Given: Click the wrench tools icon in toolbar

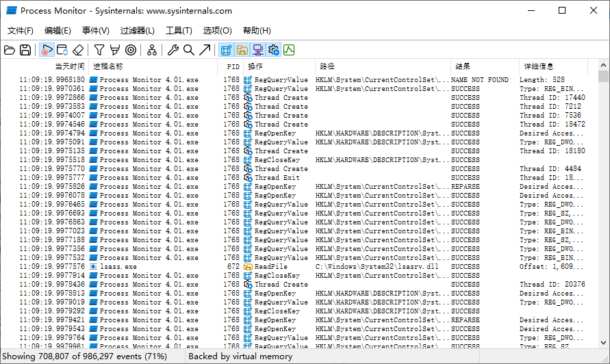Looking at the screenshot, I should coord(173,50).
